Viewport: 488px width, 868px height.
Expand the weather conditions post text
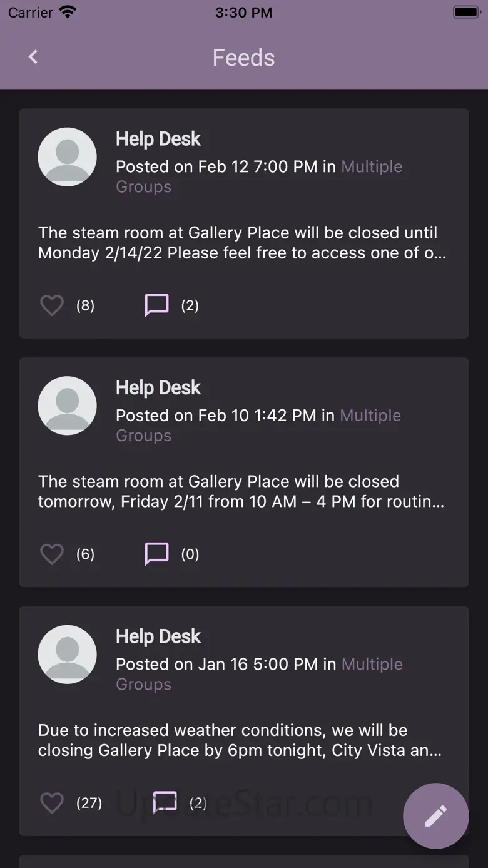tap(240, 740)
